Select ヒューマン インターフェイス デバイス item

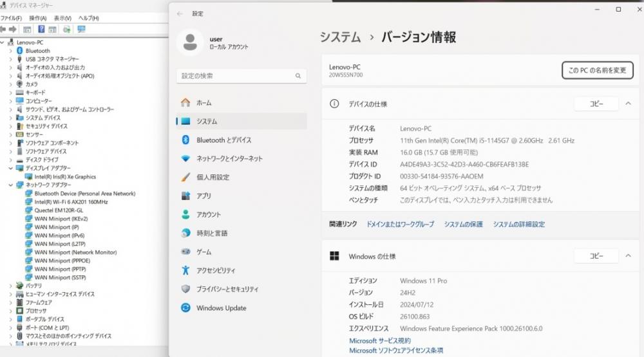(60, 294)
